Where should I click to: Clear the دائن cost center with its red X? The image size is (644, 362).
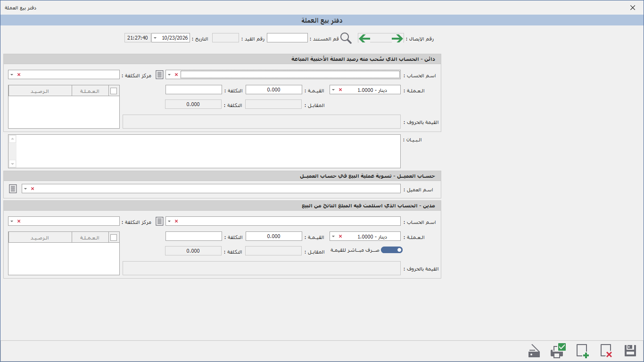tap(19, 74)
